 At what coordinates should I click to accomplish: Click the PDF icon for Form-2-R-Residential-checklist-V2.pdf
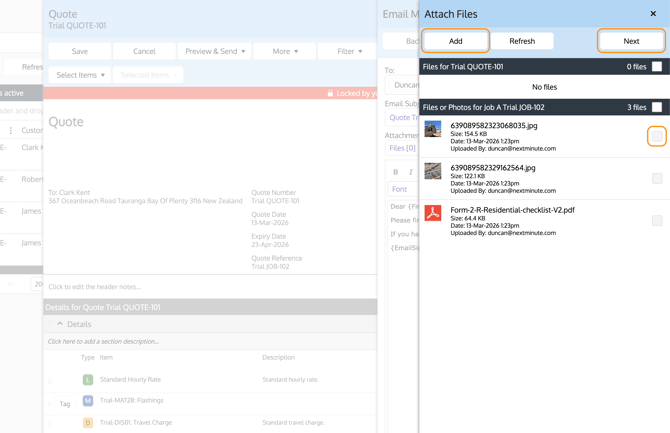[433, 213]
